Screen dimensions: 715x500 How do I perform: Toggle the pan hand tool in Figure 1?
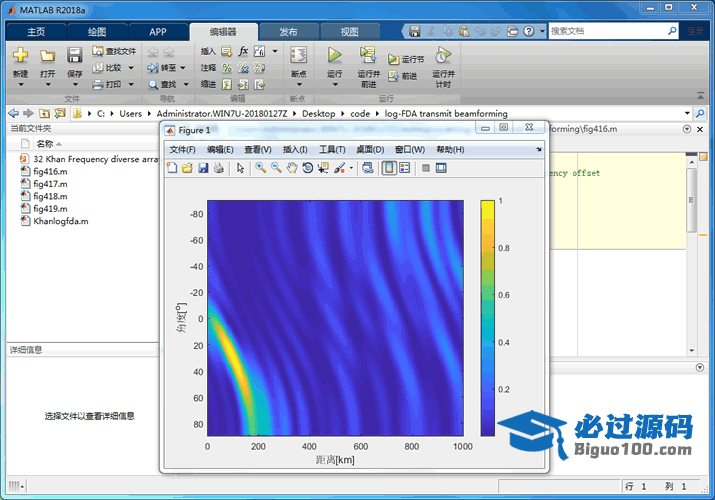292,168
